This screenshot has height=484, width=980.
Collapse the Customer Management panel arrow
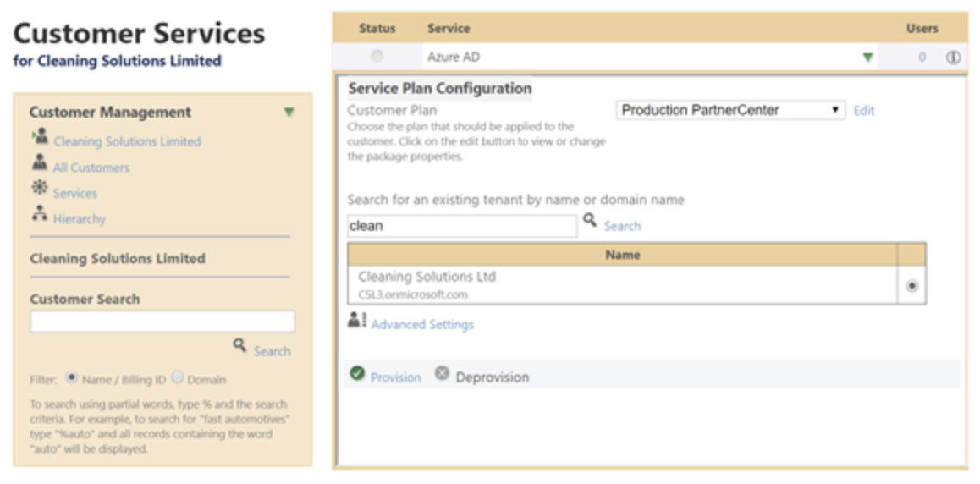(x=288, y=113)
